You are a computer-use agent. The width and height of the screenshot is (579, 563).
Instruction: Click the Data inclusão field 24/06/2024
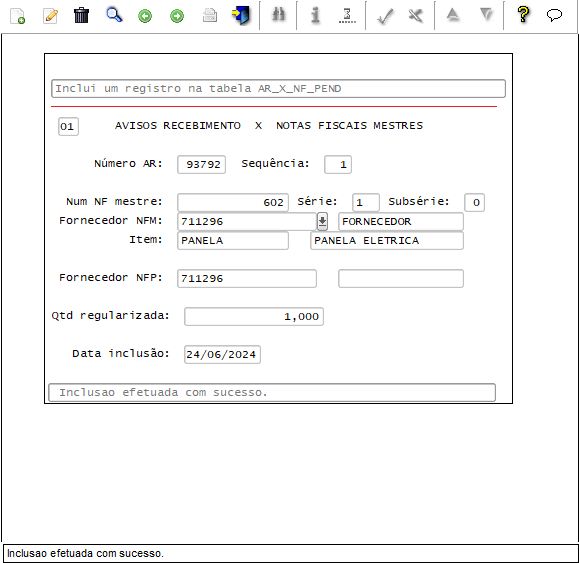[x=222, y=354]
